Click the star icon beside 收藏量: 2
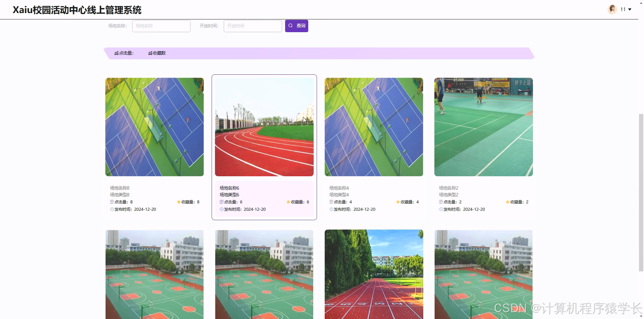644x319 pixels. 508,202
